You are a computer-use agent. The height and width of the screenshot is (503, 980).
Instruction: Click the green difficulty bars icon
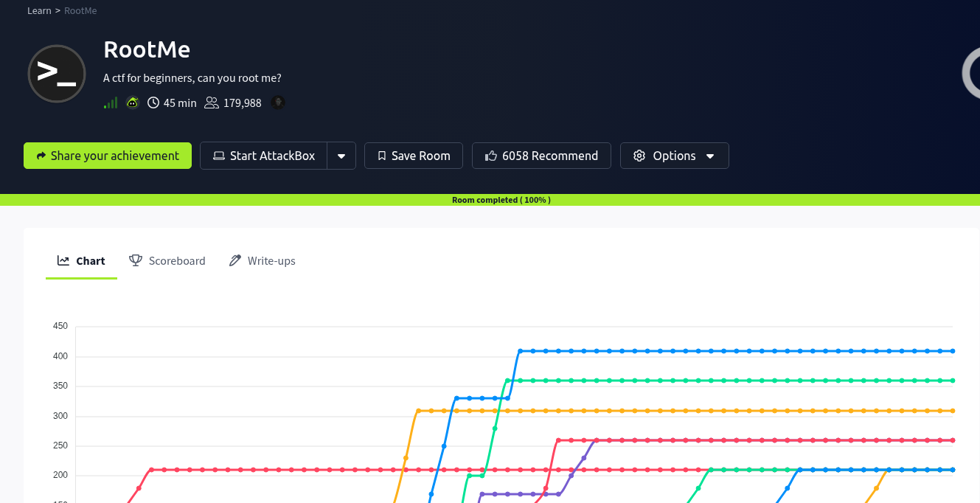[111, 103]
